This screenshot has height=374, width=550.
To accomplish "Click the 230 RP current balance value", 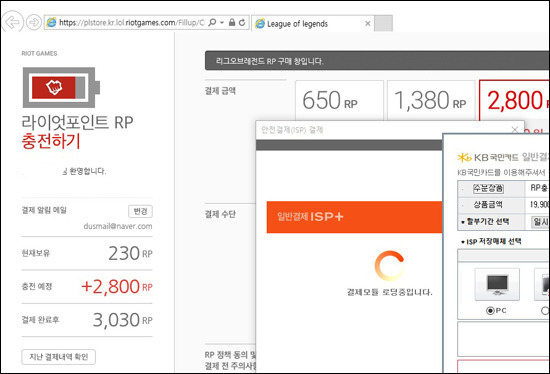I will (130, 253).
